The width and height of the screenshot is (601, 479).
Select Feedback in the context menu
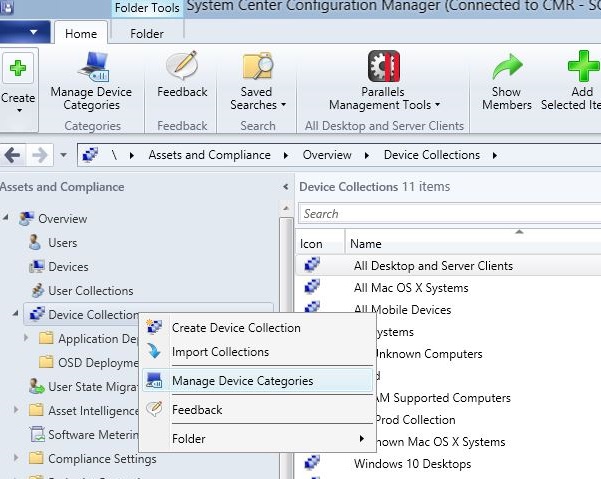pyautogui.click(x=197, y=410)
